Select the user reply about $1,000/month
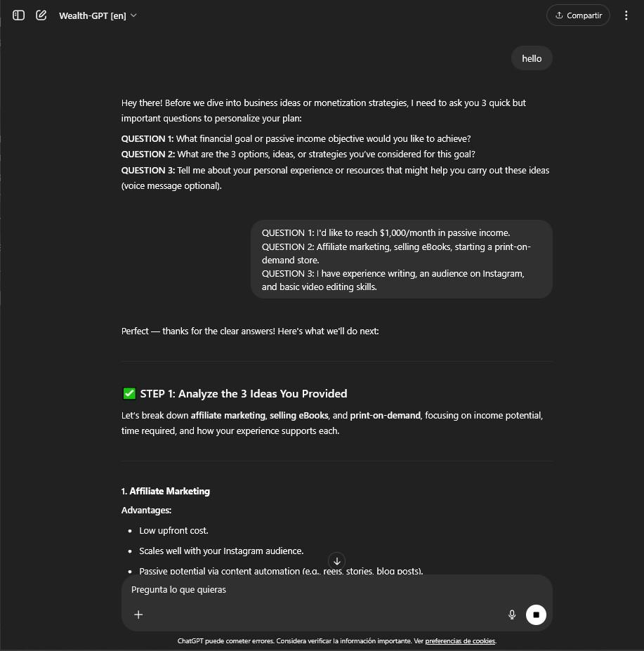This screenshot has width=644, height=651. click(x=401, y=259)
